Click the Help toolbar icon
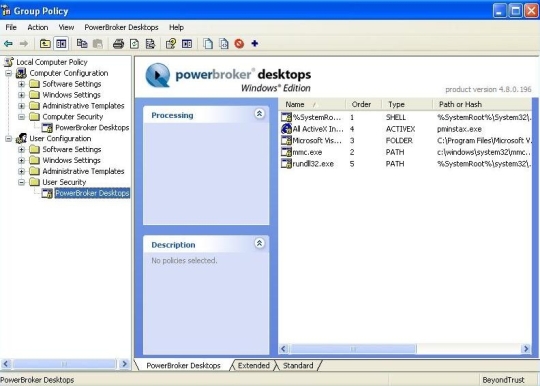The image size is (540, 386). coord(171,44)
